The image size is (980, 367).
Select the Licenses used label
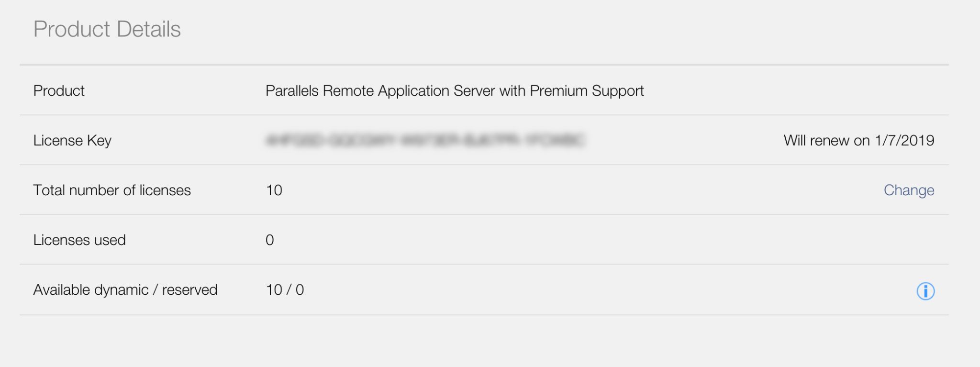click(x=79, y=240)
